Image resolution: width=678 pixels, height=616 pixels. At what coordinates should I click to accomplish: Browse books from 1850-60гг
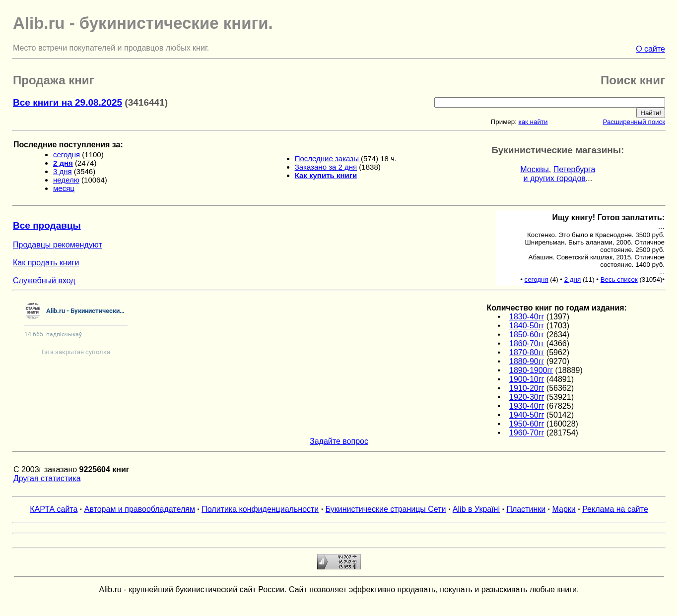coord(527,335)
